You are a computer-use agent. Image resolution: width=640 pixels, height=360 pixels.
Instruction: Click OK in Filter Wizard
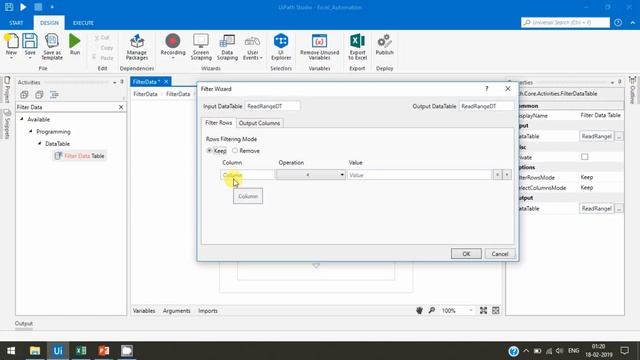(466, 253)
